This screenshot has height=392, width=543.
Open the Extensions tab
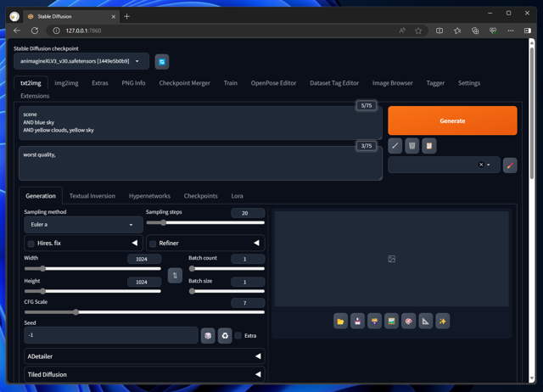(35, 96)
